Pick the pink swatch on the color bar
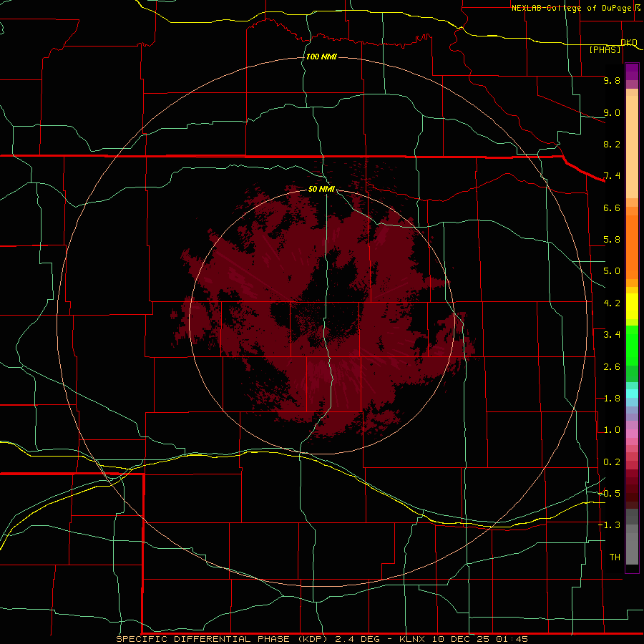This screenshot has height=644, width=644. (632, 434)
